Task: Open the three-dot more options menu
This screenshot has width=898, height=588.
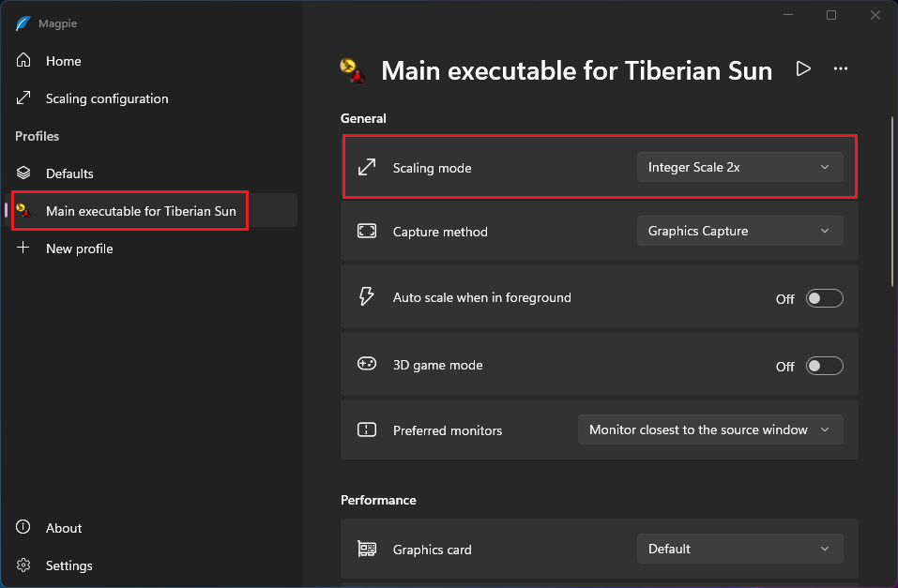Action: pyautogui.click(x=841, y=69)
